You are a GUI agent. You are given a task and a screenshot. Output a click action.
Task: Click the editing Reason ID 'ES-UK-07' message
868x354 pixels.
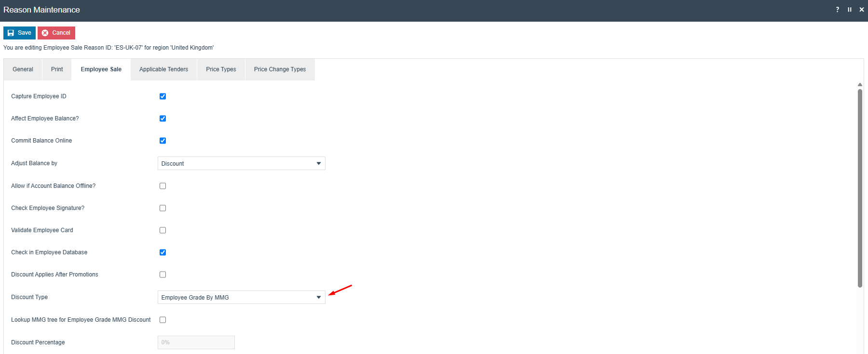(108, 48)
